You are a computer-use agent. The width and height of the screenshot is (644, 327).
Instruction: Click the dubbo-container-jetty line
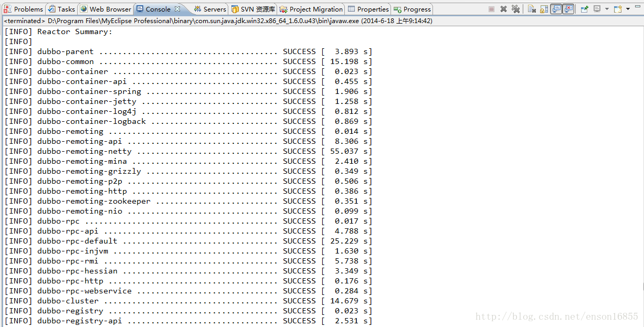click(x=188, y=101)
